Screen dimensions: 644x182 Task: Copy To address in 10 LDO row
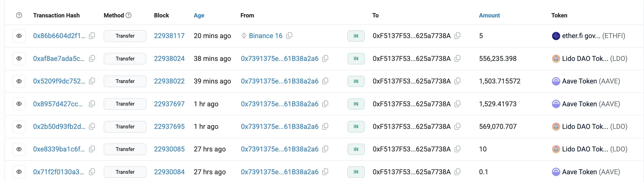[458, 149]
